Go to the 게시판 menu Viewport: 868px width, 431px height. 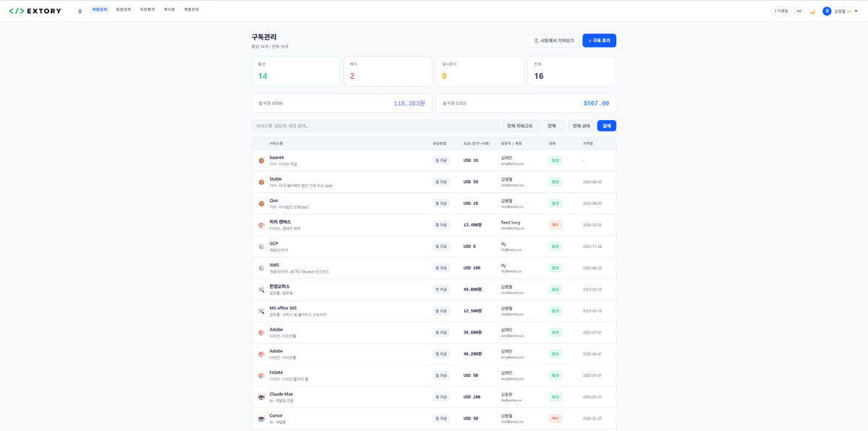click(169, 10)
